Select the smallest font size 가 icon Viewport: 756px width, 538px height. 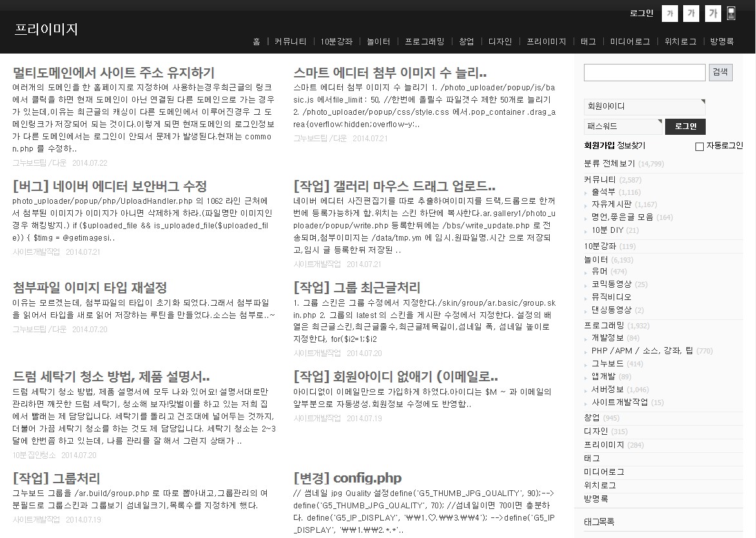click(x=671, y=14)
